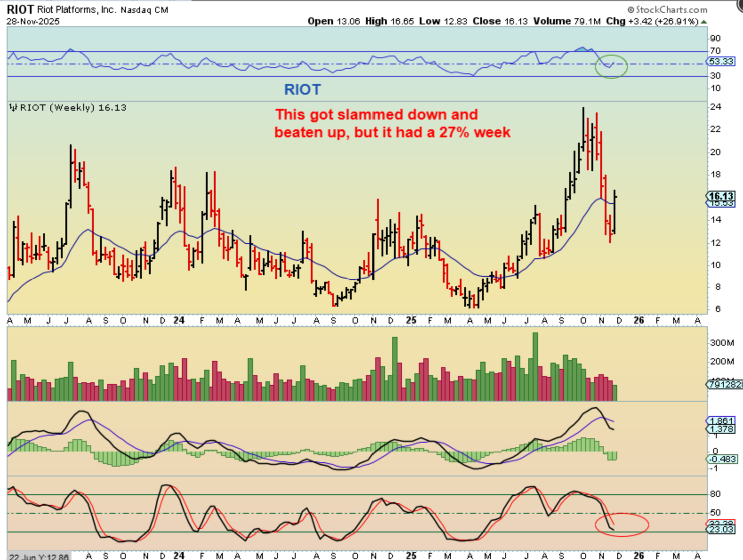Click the 30 level on the RSI scale

click(x=715, y=76)
